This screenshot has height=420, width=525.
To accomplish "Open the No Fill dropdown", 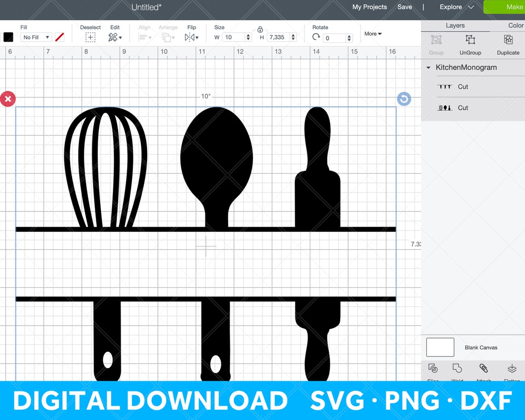I will [x=36, y=37].
